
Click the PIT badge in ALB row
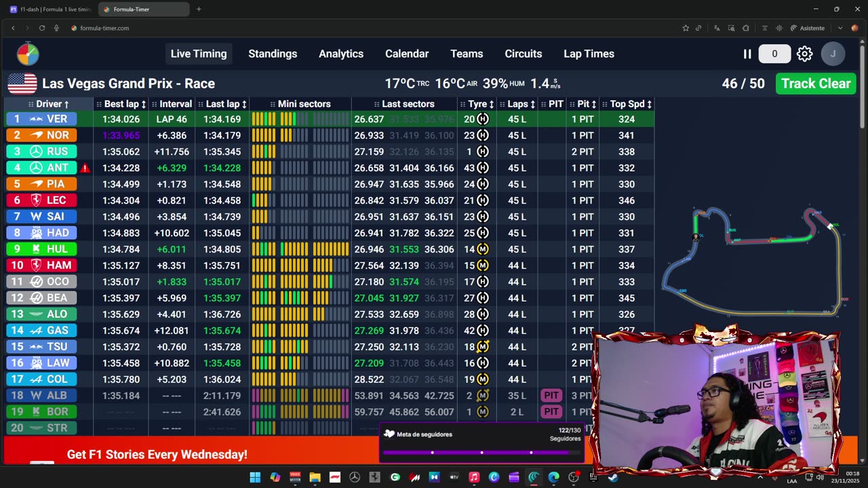[551, 395]
